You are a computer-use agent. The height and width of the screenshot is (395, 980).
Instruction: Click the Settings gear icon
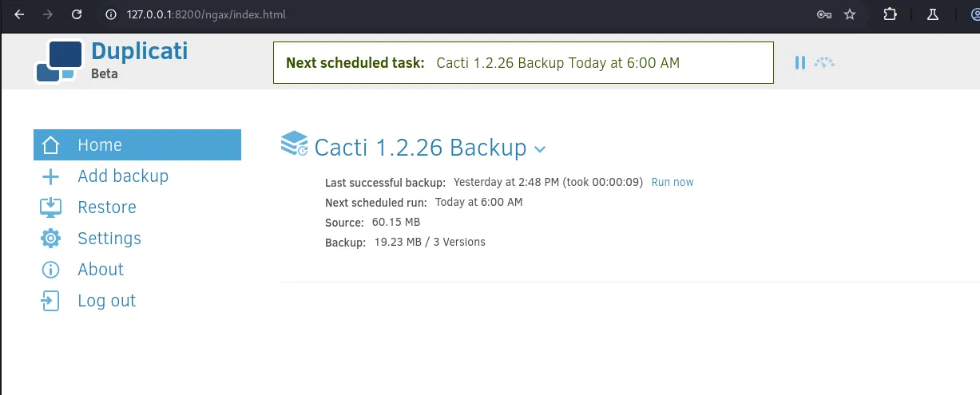[50, 239]
